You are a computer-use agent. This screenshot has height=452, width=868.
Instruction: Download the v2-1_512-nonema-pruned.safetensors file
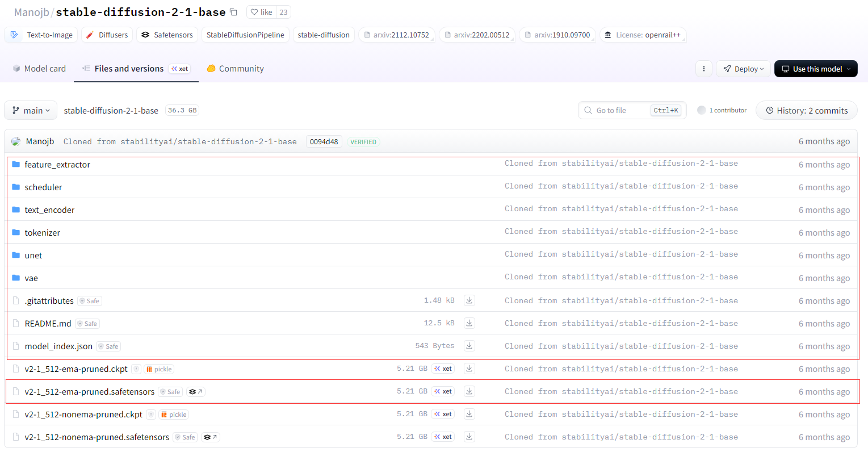pos(469,437)
